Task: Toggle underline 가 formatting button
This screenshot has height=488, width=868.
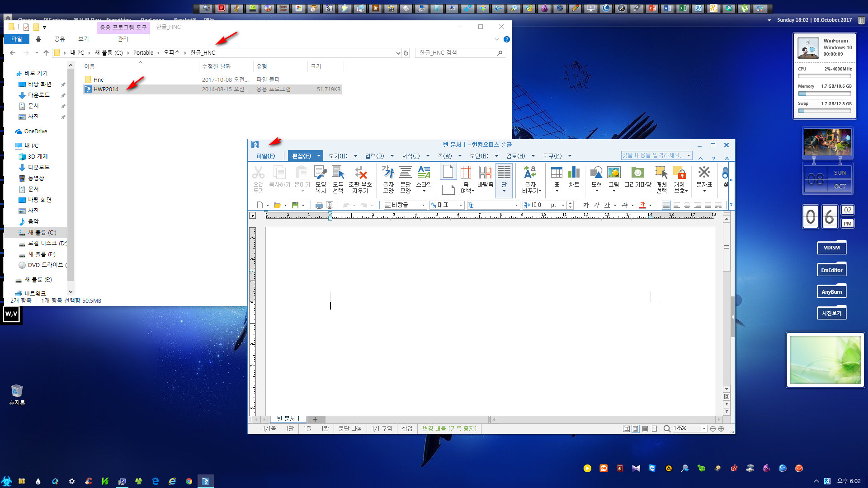Action: click(607, 205)
